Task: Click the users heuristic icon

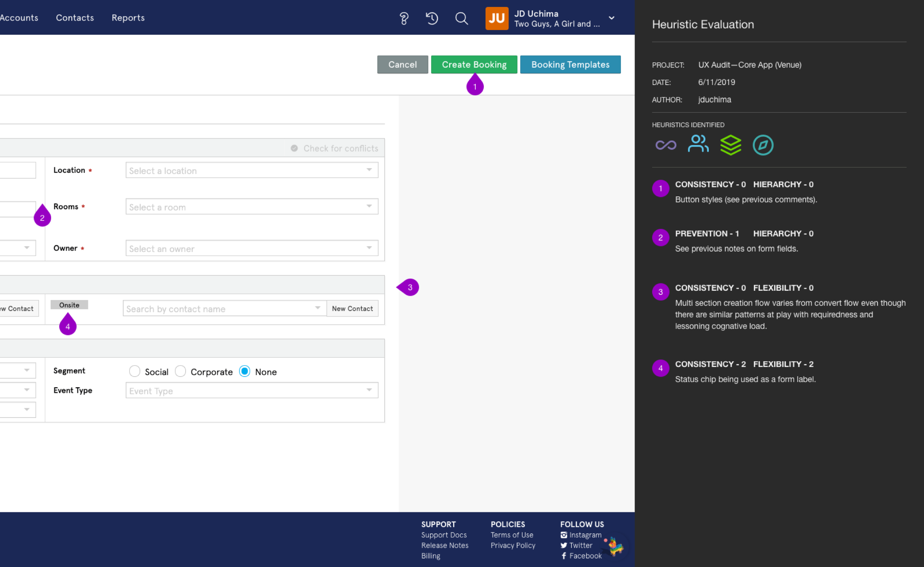Action: pos(698,144)
